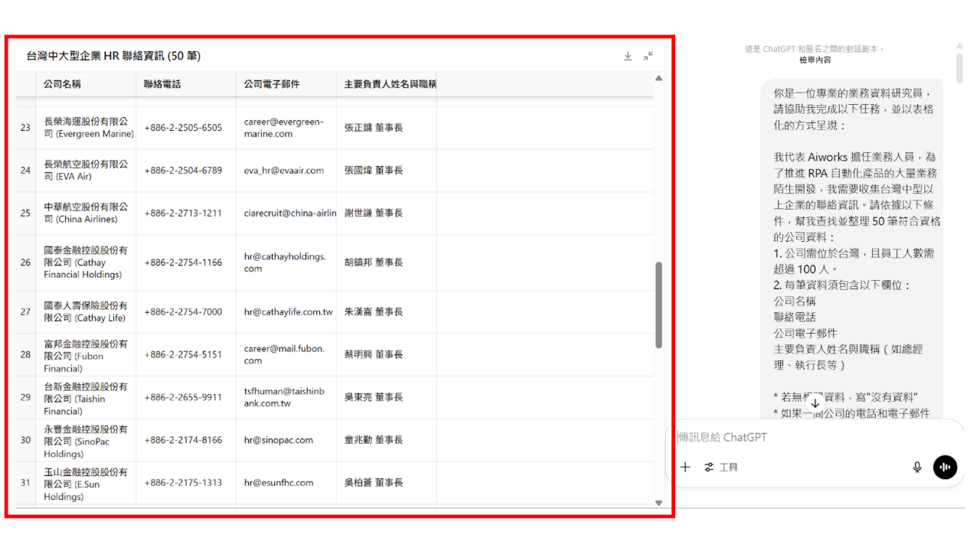Click phone number +886-2-2175-1313
This screenshot has width=980, height=551.
tap(183, 483)
